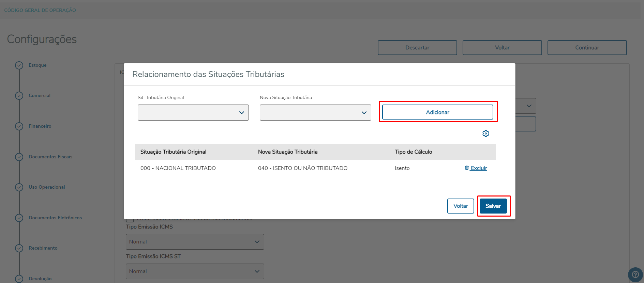The image size is (644, 283).
Task: Click Voltar in the dialog footer
Action: pos(461,206)
